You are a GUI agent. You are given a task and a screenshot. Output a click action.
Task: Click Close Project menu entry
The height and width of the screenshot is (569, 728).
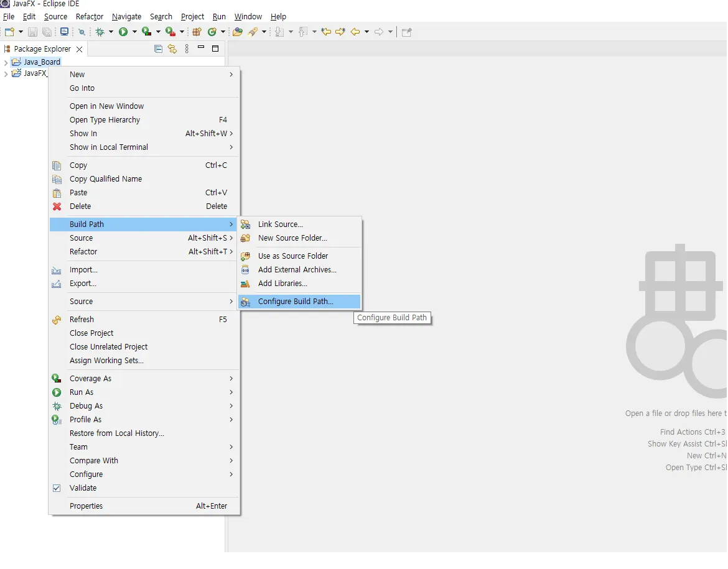pos(145,333)
